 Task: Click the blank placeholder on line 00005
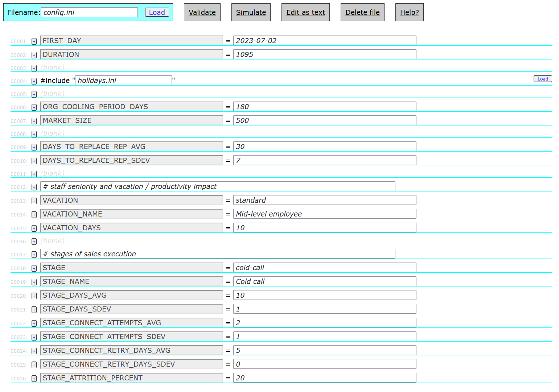click(x=53, y=94)
